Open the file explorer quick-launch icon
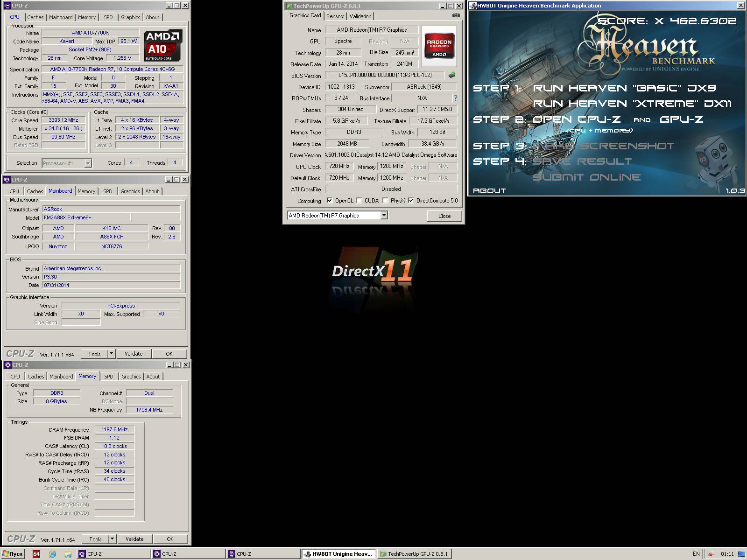The width and height of the screenshot is (747, 560). click(x=68, y=554)
